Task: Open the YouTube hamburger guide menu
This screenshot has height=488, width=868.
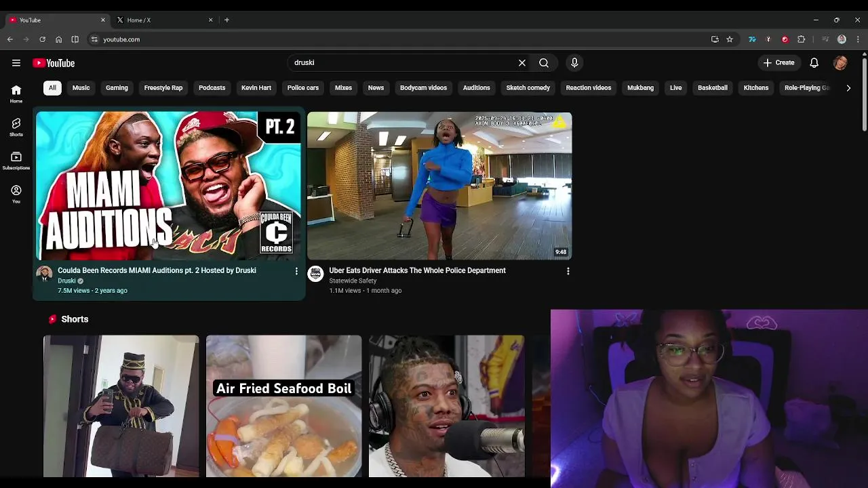Action: coord(16,63)
